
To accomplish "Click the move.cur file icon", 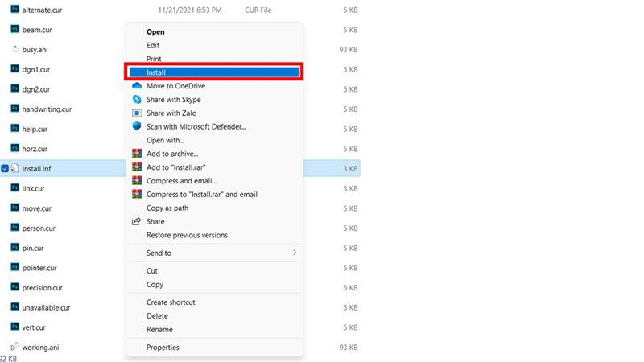I will (14, 208).
